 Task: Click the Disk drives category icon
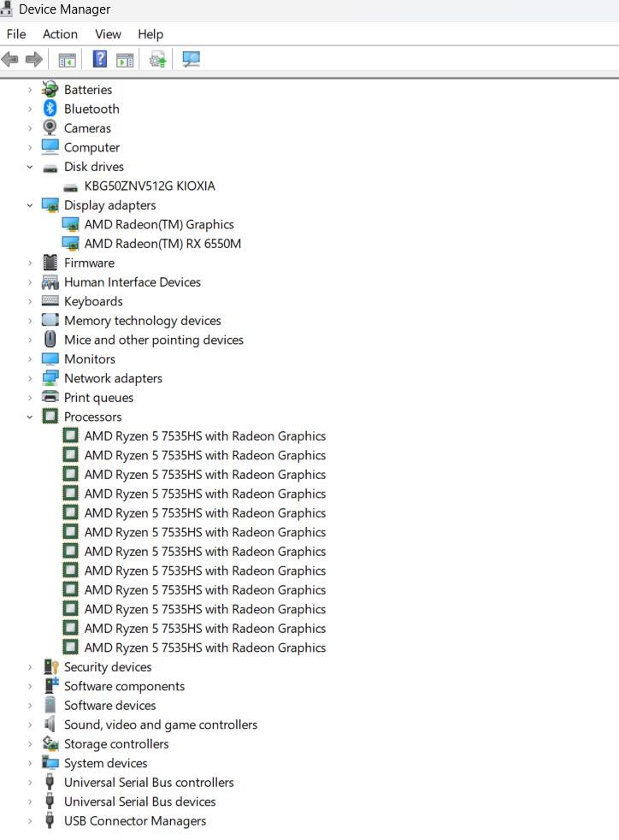[50, 169]
